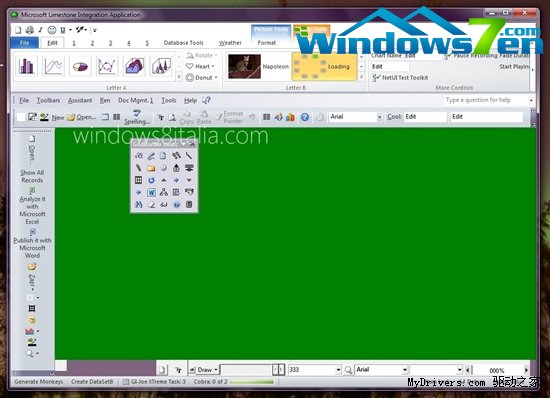550x398 pixels.
Task: Switch to the Weather tab
Action: (230, 43)
